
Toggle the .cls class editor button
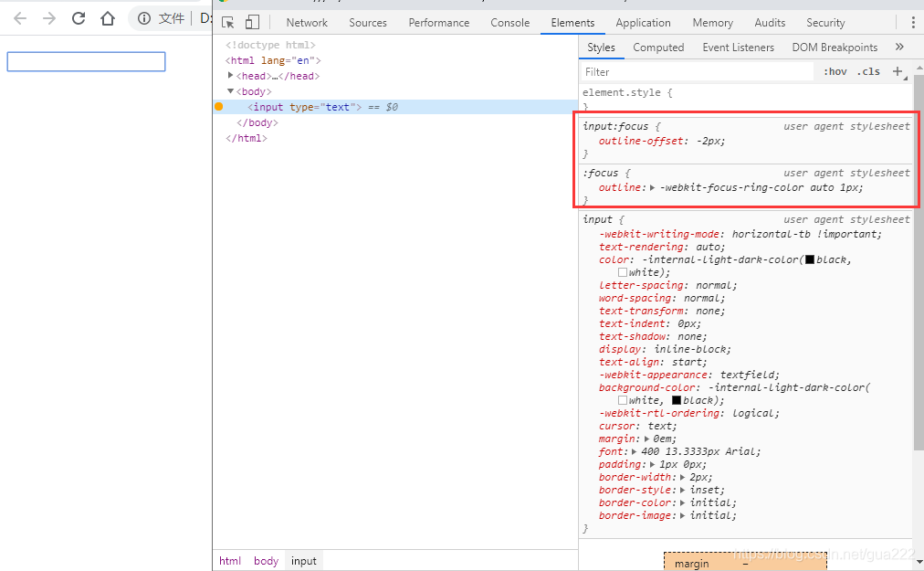point(868,71)
